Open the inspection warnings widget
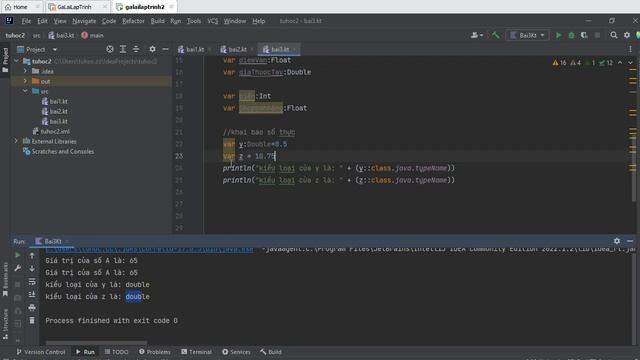Viewport: 640px width, 360px height. click(x=582, y=63)
